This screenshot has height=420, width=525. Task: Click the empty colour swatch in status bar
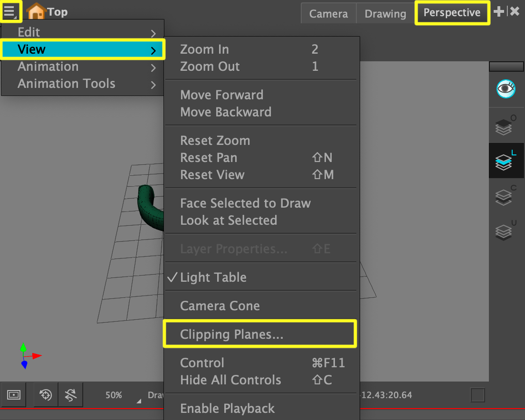click(x=477, y=395)
